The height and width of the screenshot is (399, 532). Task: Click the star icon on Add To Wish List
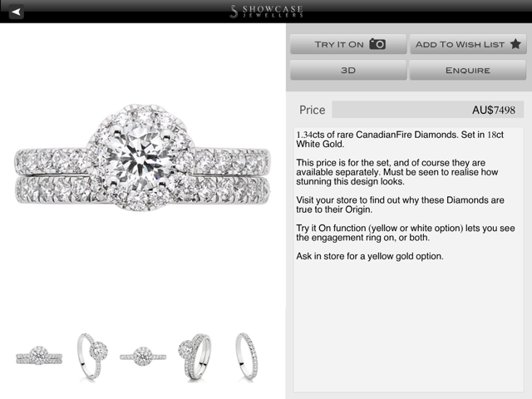tap(515, 44)
